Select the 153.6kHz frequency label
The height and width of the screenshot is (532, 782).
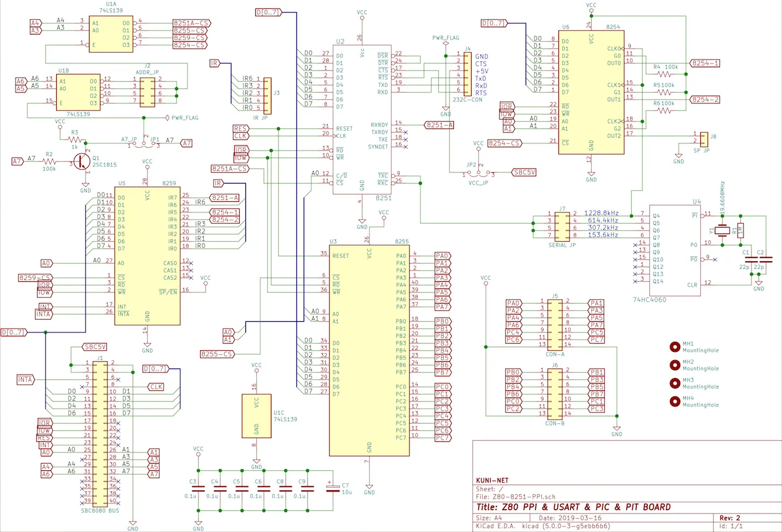pos(603,235)
